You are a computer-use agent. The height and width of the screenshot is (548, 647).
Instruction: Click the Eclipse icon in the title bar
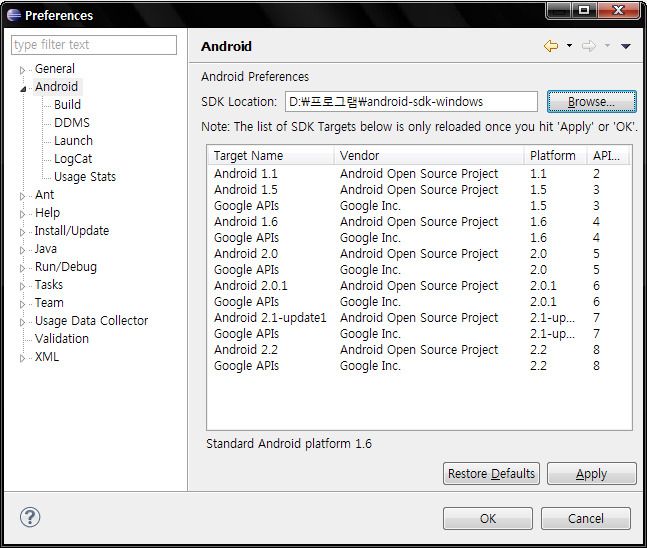tap(14, 15)
